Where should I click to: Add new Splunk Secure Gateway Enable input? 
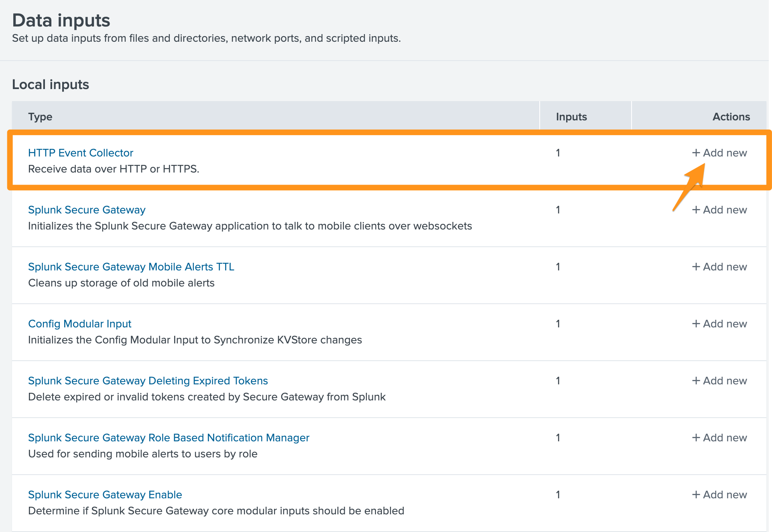point(719,495)
